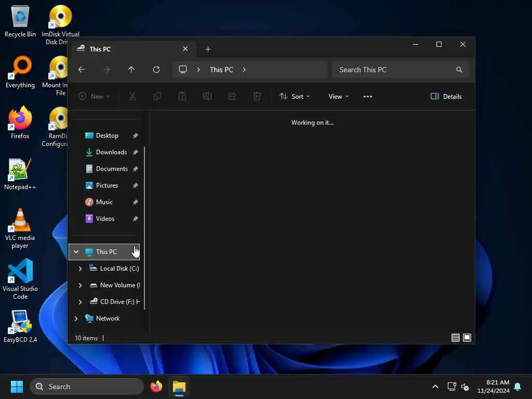The width and height of the screenshot is (532, 399).
Task: Toggle the Details pane
Action: pos(446,96)
